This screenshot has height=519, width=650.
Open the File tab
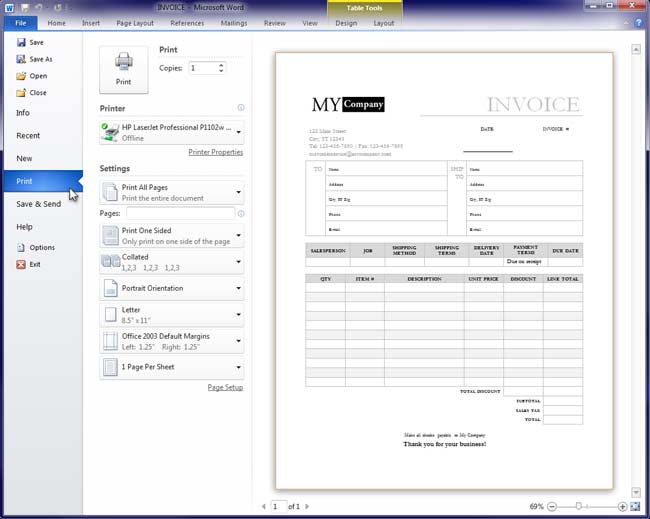pos(21,23)
